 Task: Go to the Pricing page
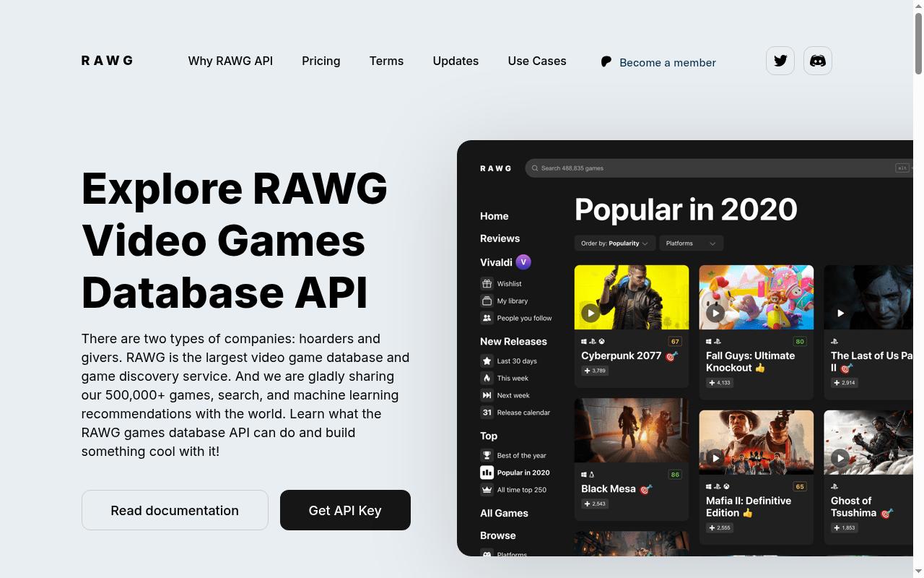pyautogui.click(x=321, y=61)
